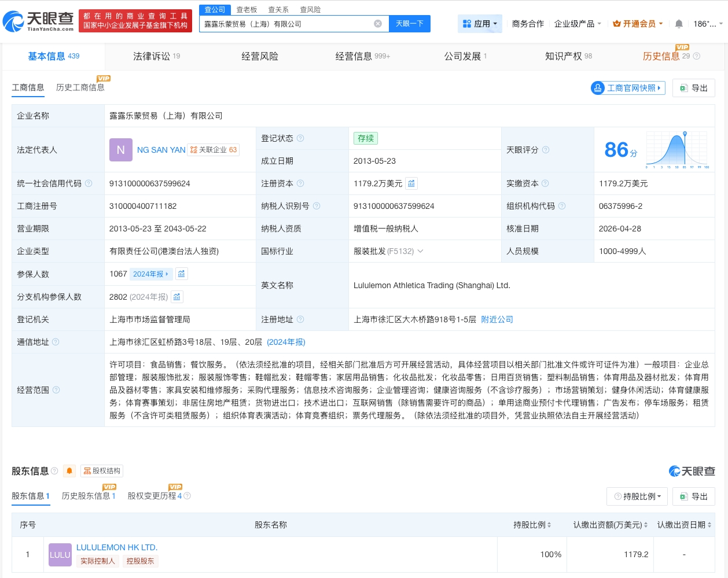Open 2024年报 tag for 参保人数

[x=150, y=274]
